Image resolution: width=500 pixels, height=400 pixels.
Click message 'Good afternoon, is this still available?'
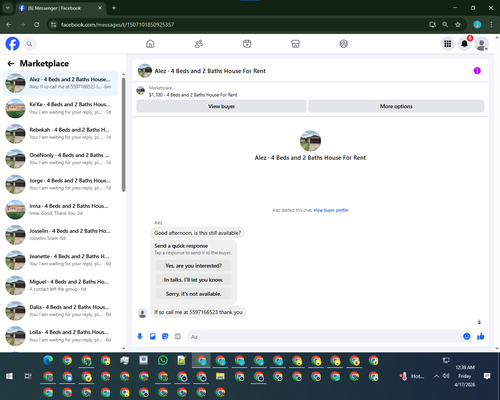[197, 233]
